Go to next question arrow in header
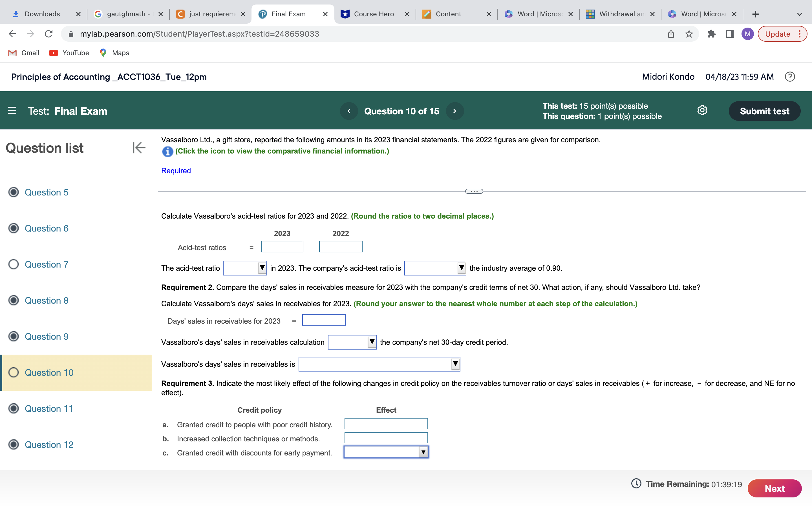Screen dimensions: 812x507 tap(455, 111)
